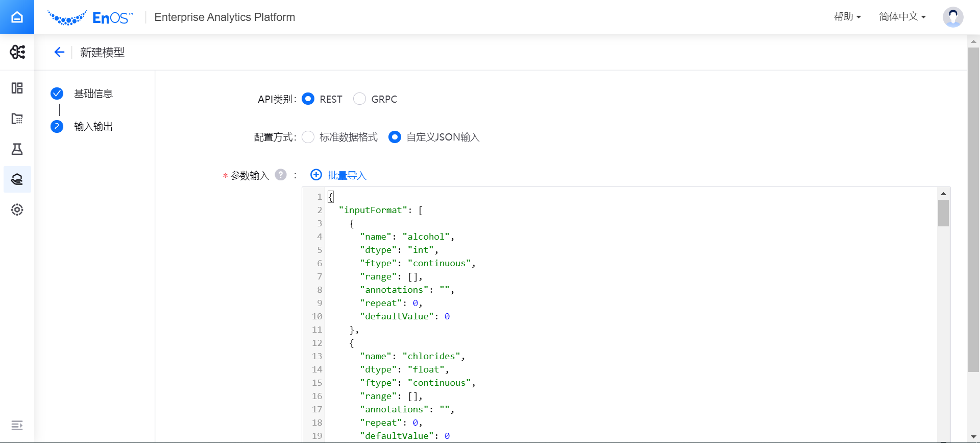Select the GRPC API type
The height and width of the screenshot is (443, 980).
pyautogui.click(x=359, y=99)
